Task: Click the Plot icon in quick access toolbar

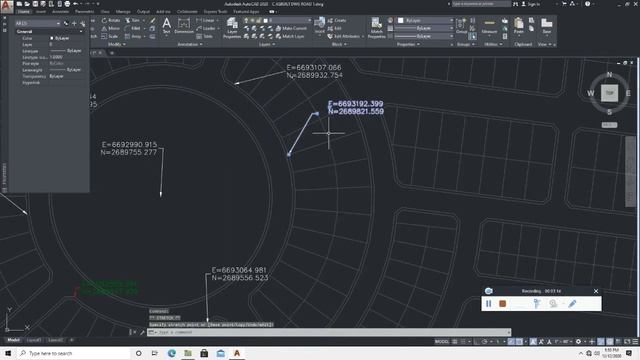Action: coord(67,4)
